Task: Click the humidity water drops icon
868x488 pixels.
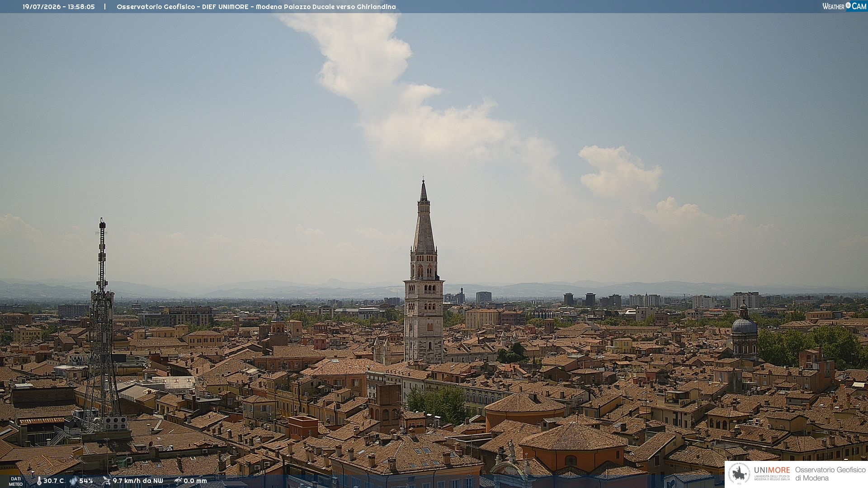Action: [73, 481]
